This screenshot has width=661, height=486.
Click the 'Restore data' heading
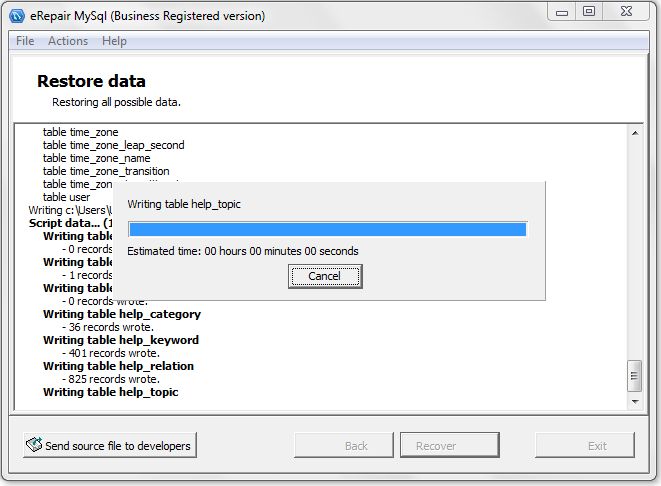click(x=91, y=81)
